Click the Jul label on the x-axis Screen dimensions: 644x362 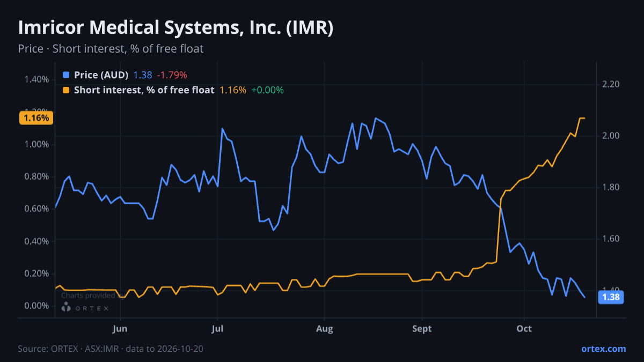(x=217, y=328)
